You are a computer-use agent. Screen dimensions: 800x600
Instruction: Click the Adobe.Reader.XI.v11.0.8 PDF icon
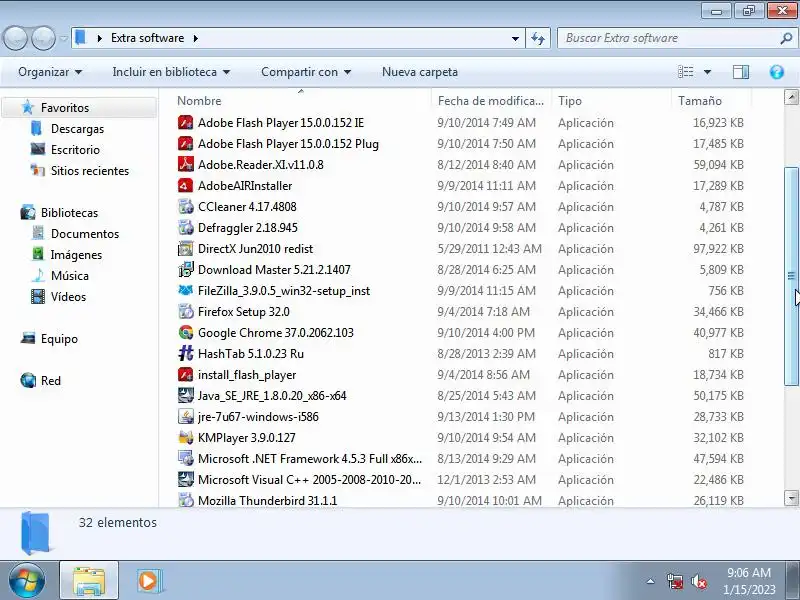tap(185, 164)
